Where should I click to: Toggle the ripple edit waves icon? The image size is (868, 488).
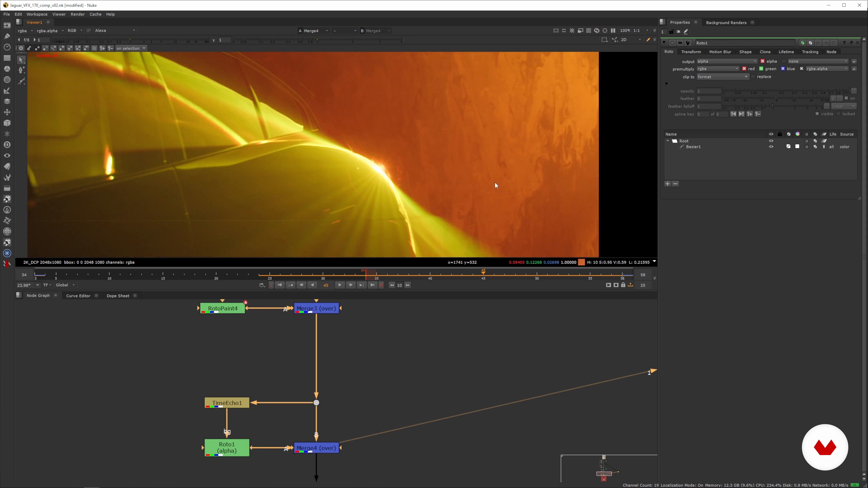(94, 48)
